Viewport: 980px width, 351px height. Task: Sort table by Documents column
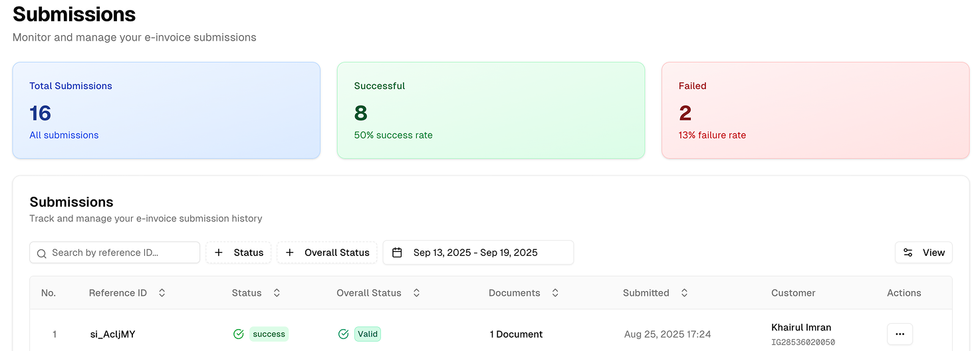click(x=555, y=293)
